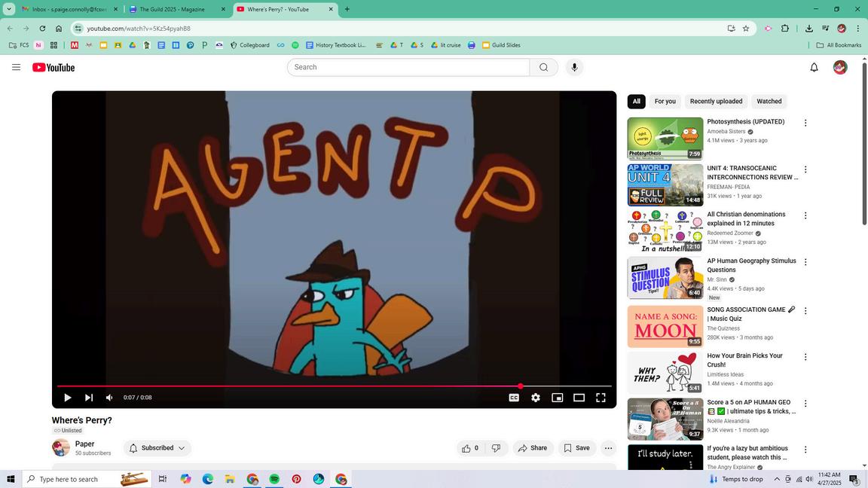The width and height of the screenshot is (868, 488).
Task: Open Spotify from the taskbar
Action: (274, 479)
